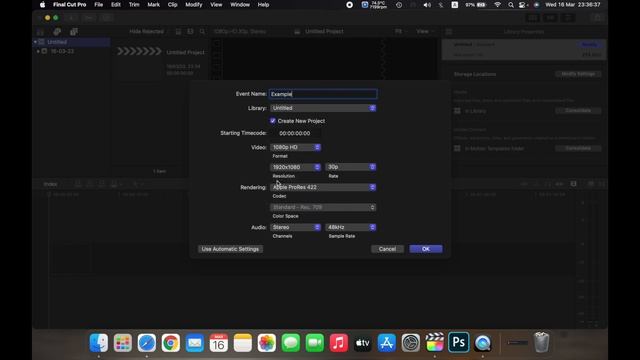Open the Window menu
The height and width of the screenshot is (360, 640).
240,5
